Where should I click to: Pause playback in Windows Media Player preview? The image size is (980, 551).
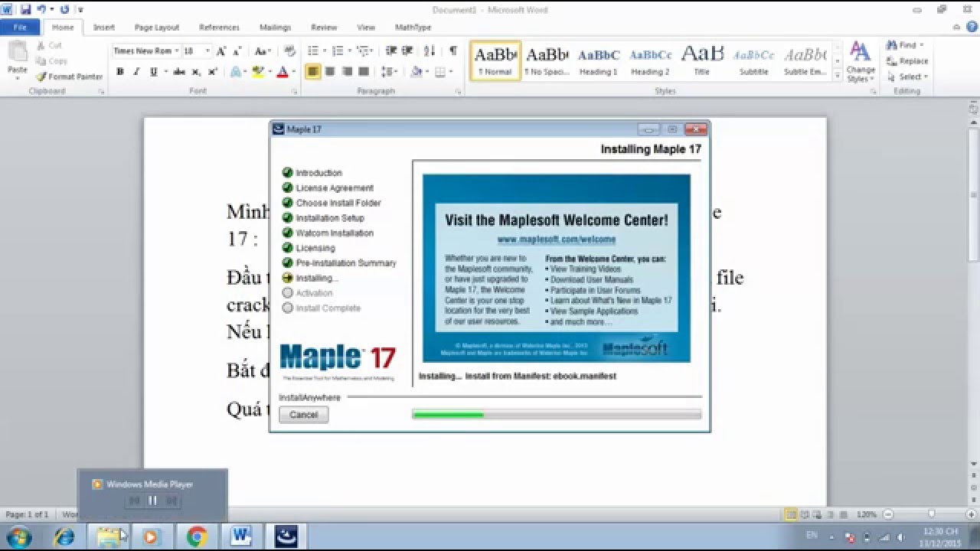pos(152,500)
